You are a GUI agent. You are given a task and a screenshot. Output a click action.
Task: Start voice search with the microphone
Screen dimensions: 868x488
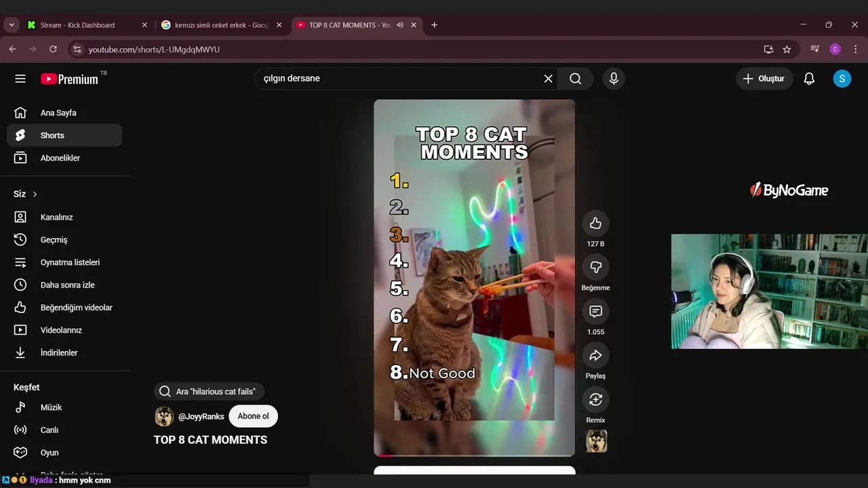click(614, 79)
